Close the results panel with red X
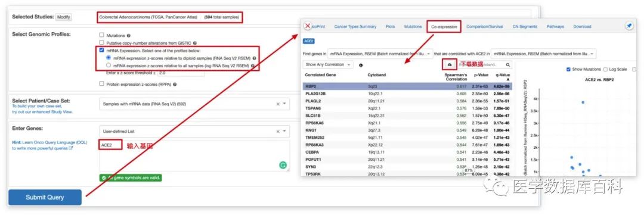The width and height of the screenshot is (644, 215). pos(307,26)
